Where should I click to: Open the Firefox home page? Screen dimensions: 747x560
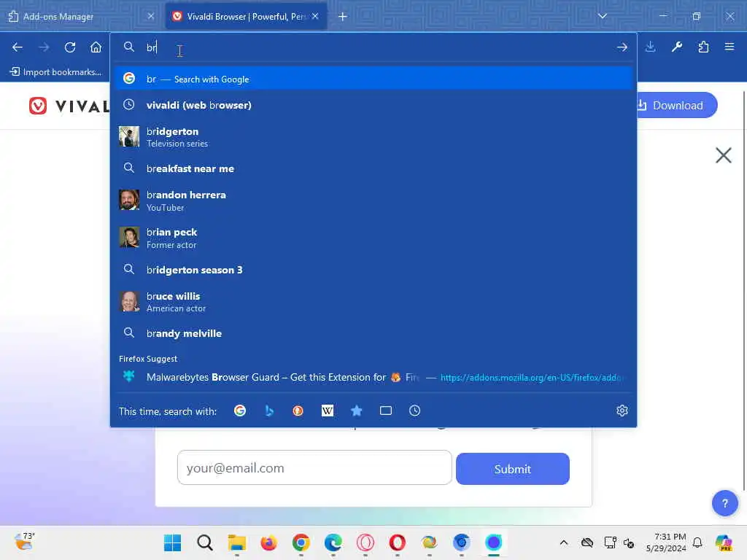pos(96,47)
